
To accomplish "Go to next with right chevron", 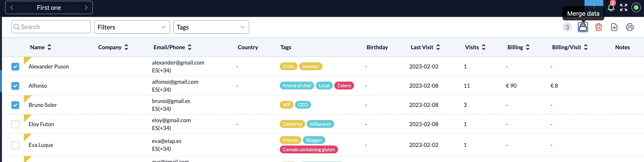I will click(86, 7).
